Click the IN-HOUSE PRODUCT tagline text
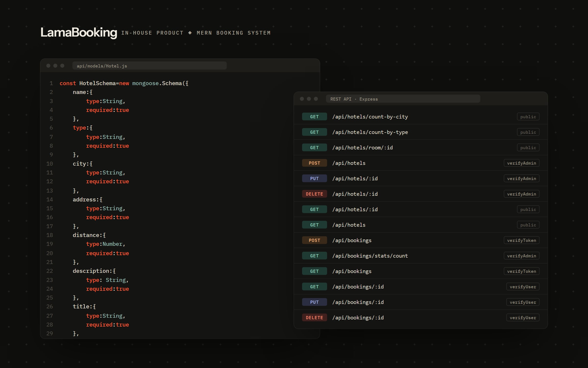Image resolution: width=588 pixels, height=368 pixels. coord(152,33)
